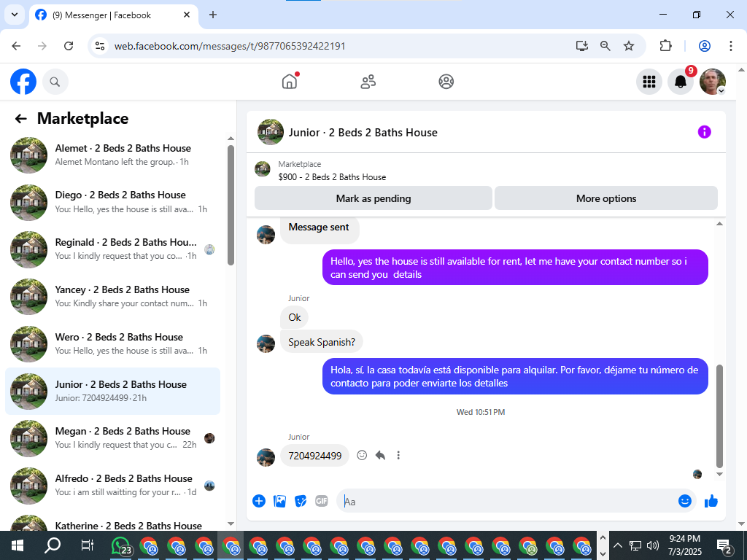Click the message thread scrollbar thumb
The height and width of the screenshot is (560, 747).
point(719,416)
